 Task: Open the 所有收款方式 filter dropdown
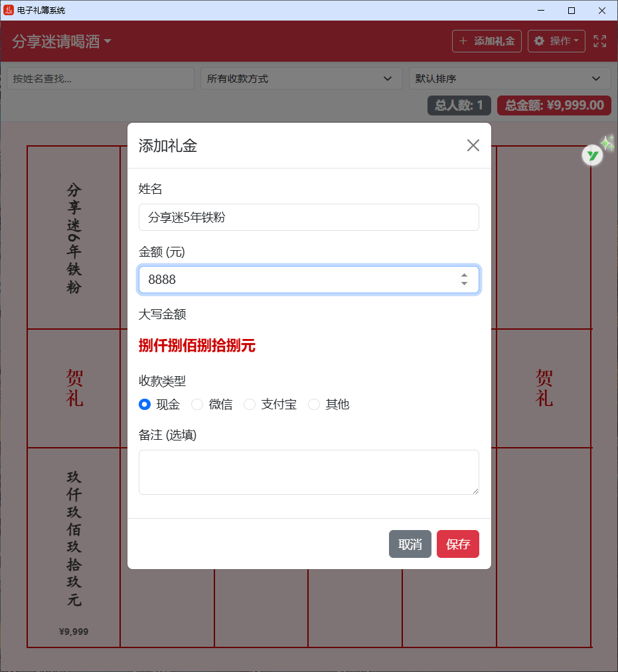301,78
